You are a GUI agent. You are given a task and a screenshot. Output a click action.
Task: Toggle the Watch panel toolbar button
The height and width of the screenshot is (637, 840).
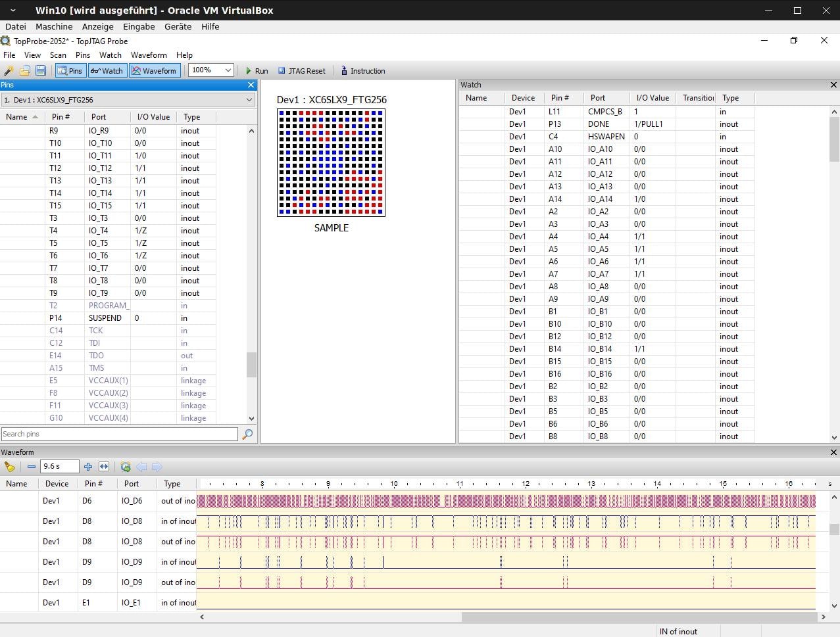pos(107,70)
